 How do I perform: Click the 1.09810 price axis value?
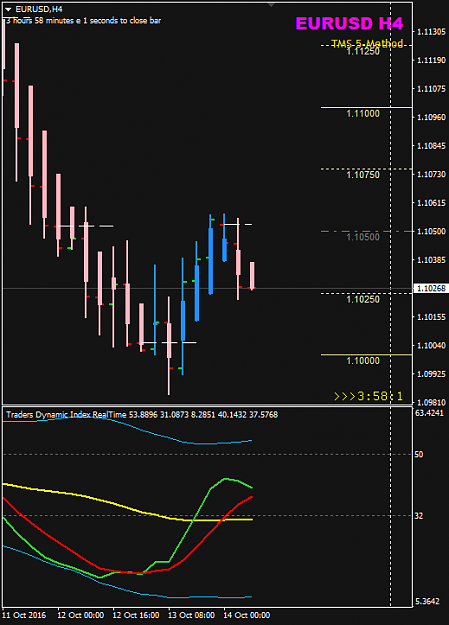(x=431, y=402)
